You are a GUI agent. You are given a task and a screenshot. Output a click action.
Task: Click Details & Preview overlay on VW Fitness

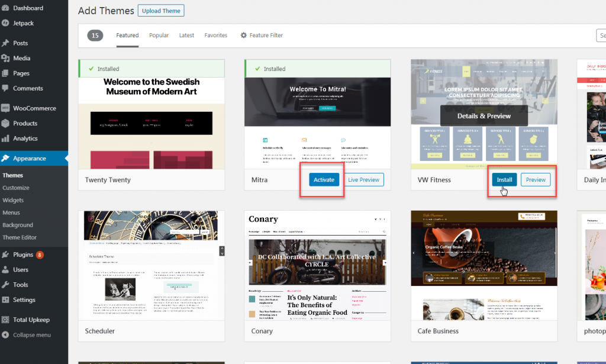tap(484, 115)
